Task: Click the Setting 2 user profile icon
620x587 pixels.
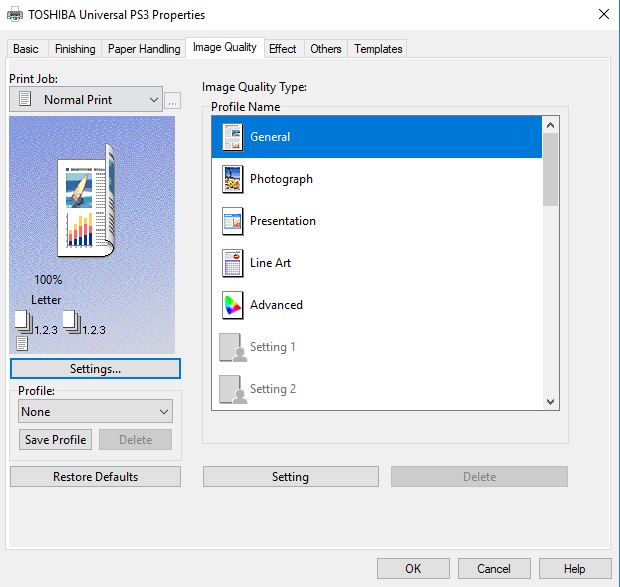Action: pos(233,389)
